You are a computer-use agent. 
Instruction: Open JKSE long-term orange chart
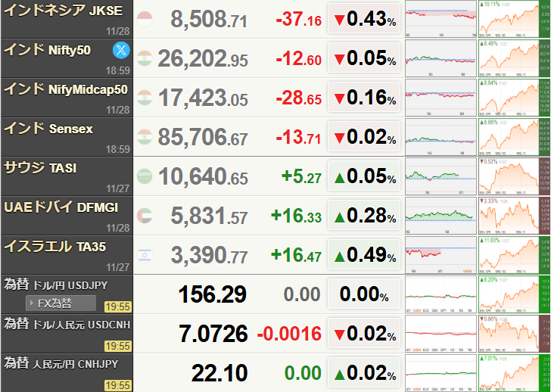click(515, 19)
